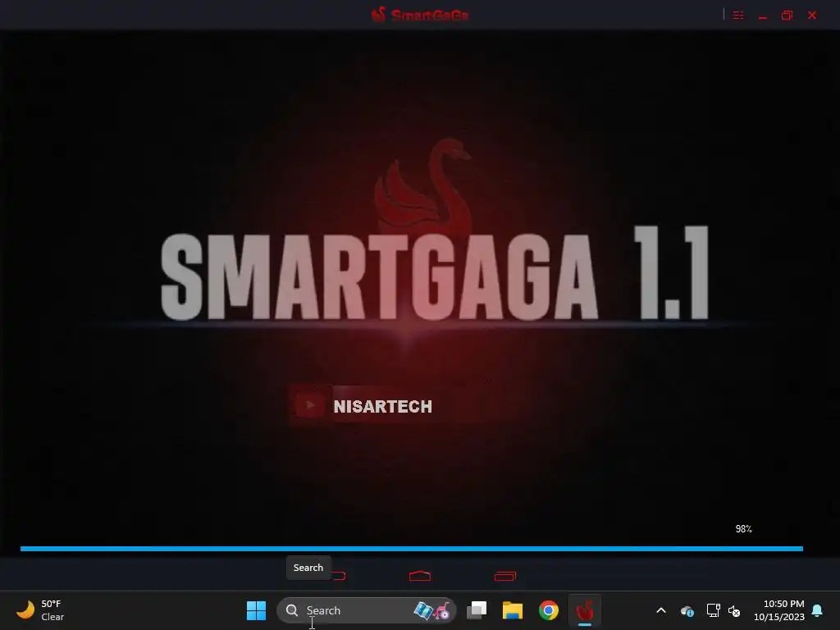840x630 pixels.
Task: Click the search highlights image in Search box
Action: [431, 610]
